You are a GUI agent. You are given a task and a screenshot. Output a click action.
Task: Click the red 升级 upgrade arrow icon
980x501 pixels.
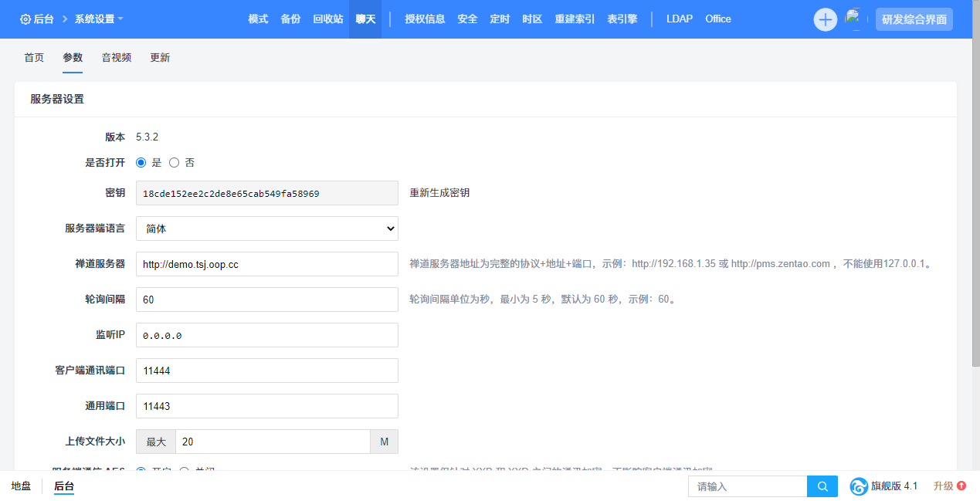point(961,486)
